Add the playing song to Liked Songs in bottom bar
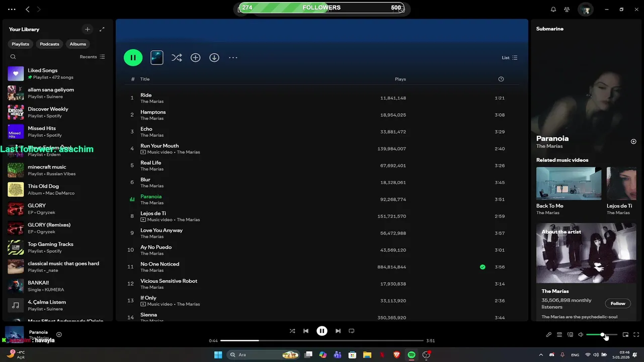 point(59,334)
